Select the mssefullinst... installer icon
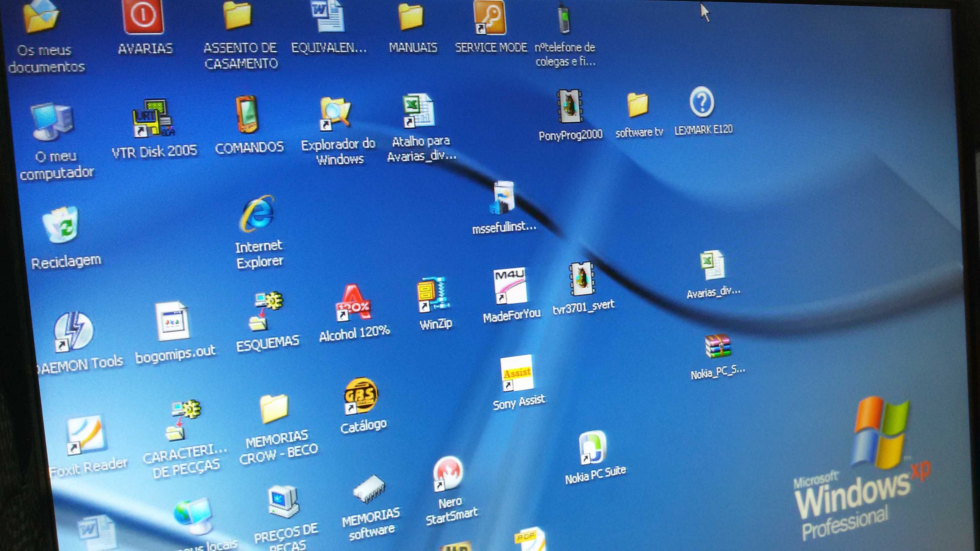980x551 pixels. [x=502, y=198]
